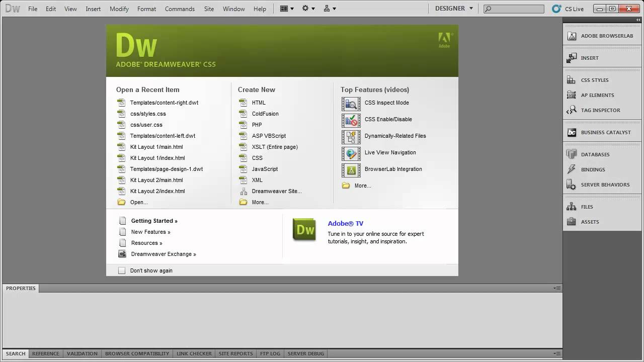Open the Commands menu
644x362 pixels.
coord(180,9)
